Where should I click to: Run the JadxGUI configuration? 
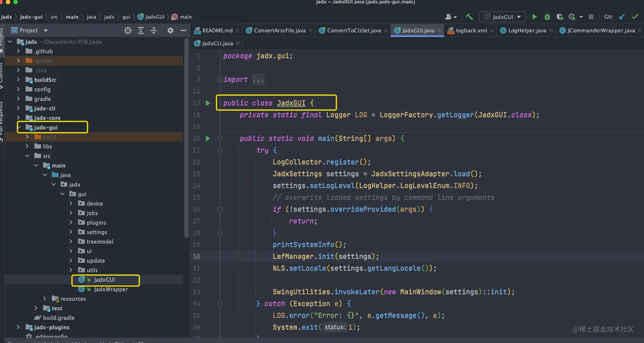(x=534, y=17)
